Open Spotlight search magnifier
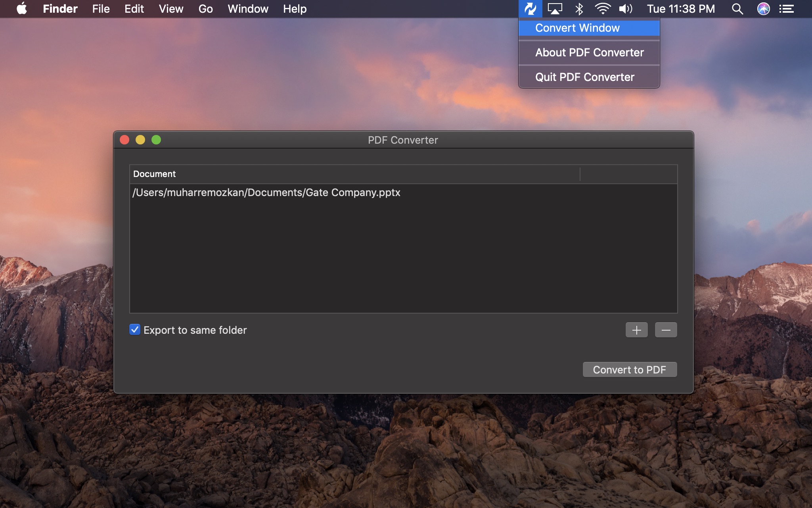The image size is (812, 508). [737, 9]
